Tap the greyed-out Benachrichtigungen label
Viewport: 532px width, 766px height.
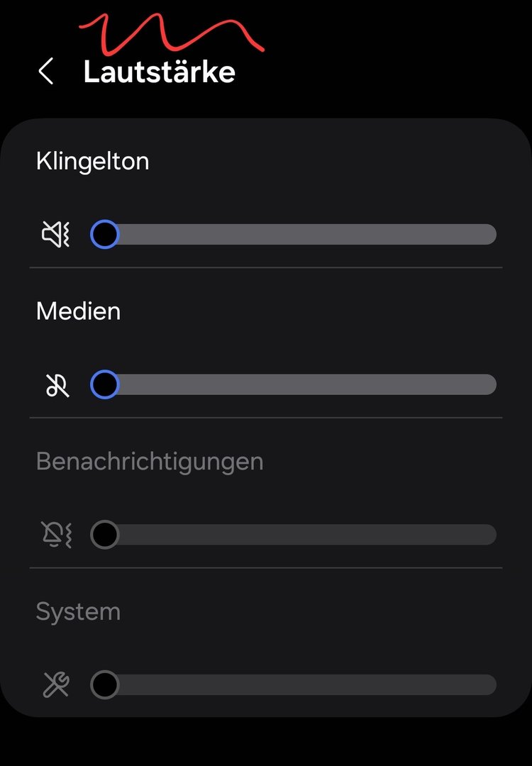[150, 462]
